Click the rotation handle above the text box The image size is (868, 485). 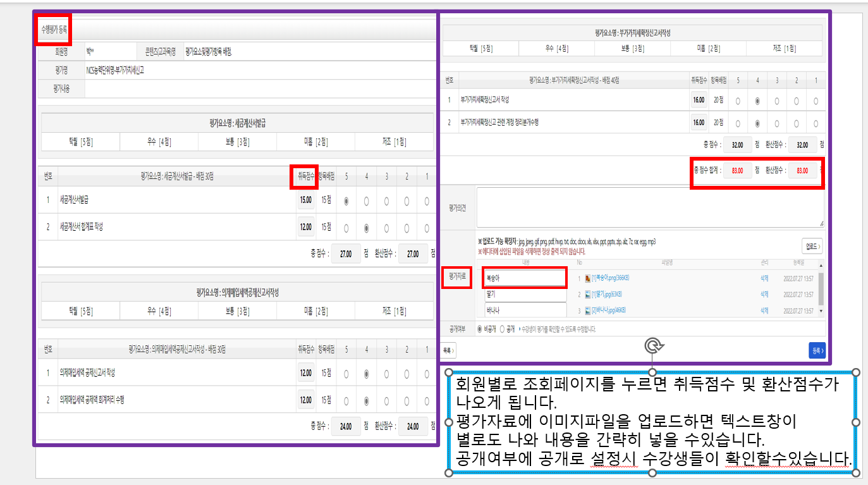[x=652, y=345]
